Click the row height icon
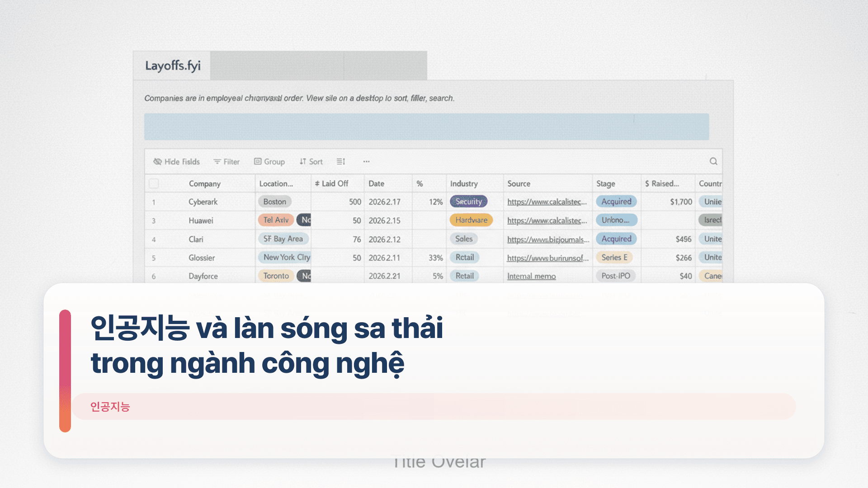868x488 pixels. 340,161
